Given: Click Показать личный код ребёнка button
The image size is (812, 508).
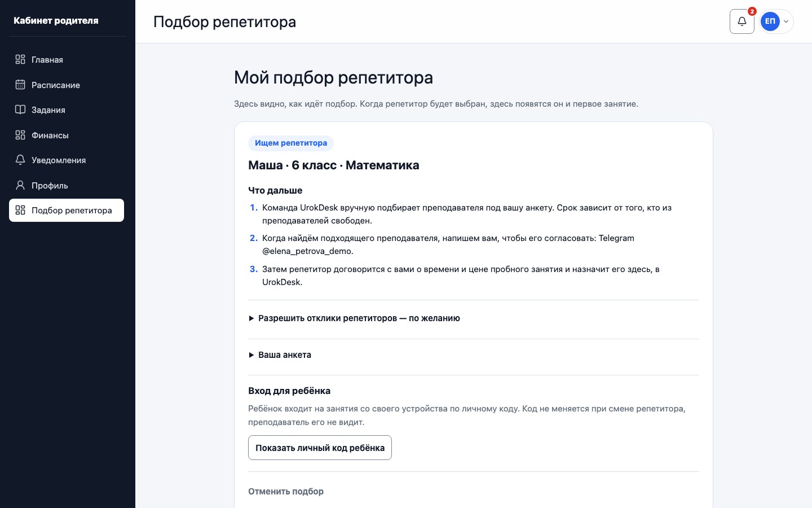Looking at the screenshot, I should (320, 448).
